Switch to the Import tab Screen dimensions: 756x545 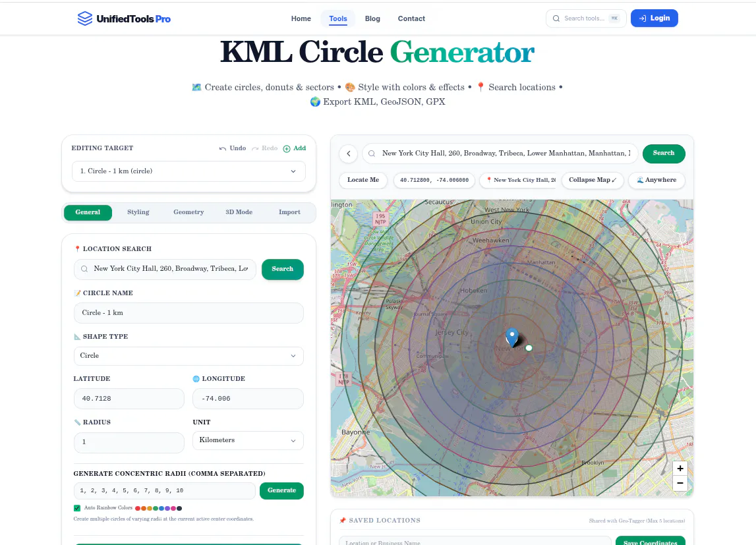coord(289,212)
